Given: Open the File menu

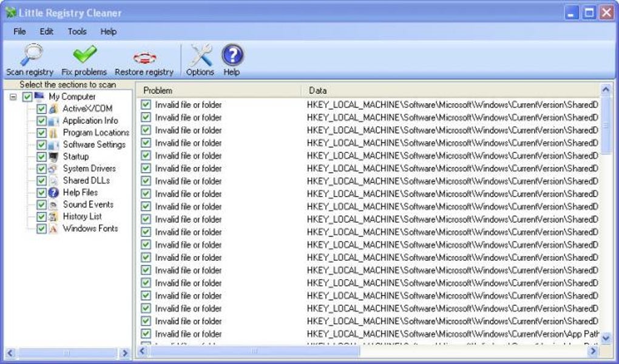Looking at the screenshot, I should (19, 32).
